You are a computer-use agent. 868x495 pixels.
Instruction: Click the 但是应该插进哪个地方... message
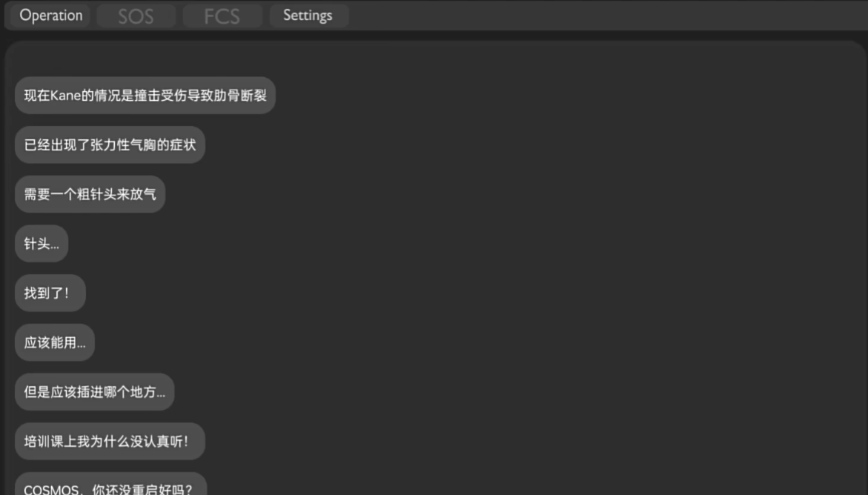[95, 391]
